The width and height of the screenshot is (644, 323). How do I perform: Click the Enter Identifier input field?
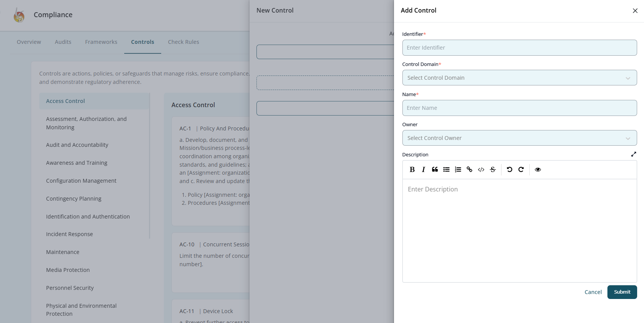[x=519, y=48]
